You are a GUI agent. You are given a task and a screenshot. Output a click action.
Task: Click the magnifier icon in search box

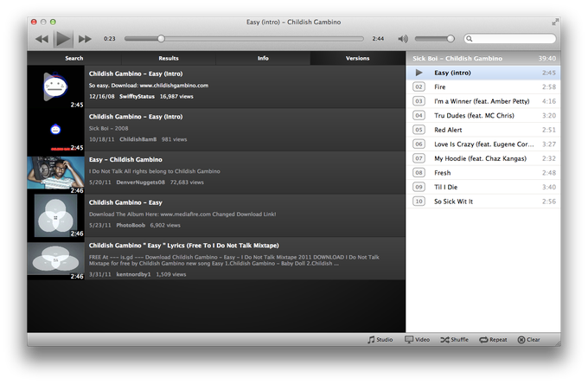[470, 39]
